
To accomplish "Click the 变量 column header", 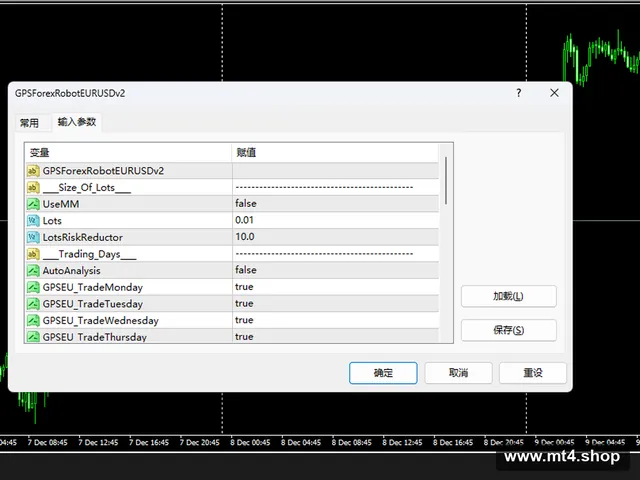I will tap(128, 153).
